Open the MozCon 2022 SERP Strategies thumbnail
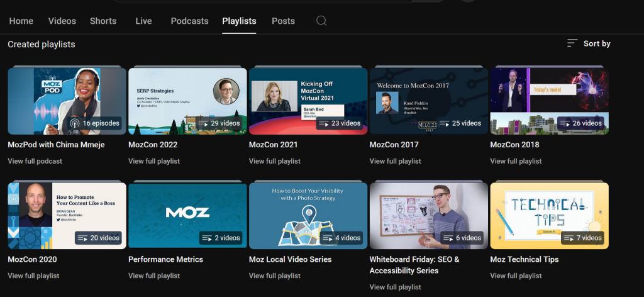This screenshot has height=297, width=644. click(187, 101)
